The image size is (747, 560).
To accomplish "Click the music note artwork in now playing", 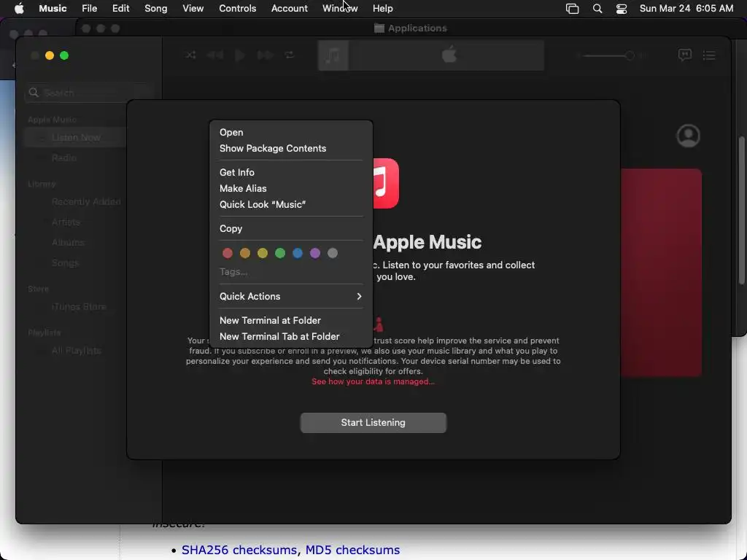I will pos(333,55).
